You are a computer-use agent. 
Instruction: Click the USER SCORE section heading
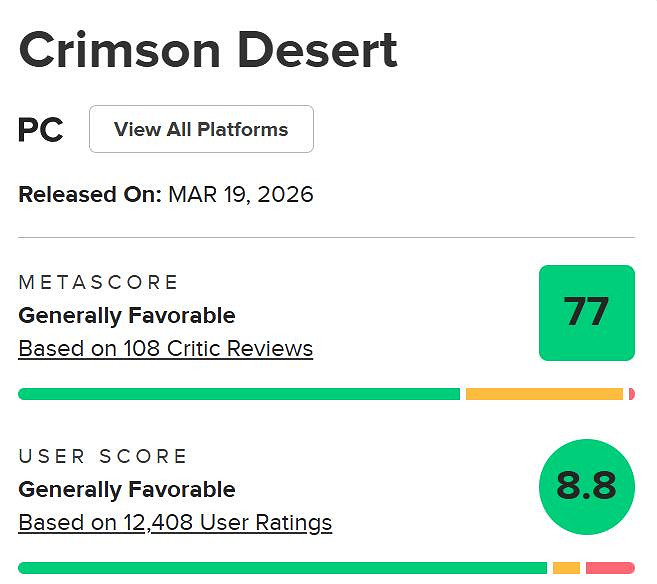pyautogui.click(x=103, y=457)
